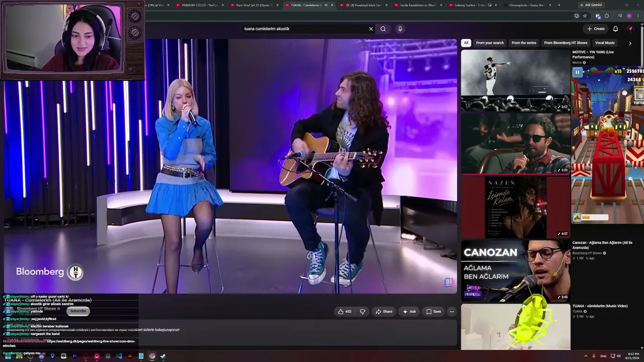Open the YouTube account avatar menu

pyautogui.click(x=630, y=29)
